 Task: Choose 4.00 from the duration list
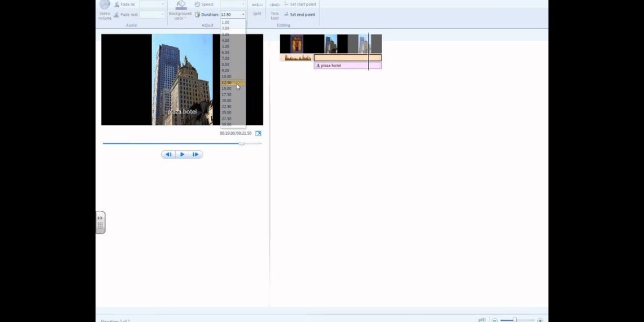pos(233,40)
